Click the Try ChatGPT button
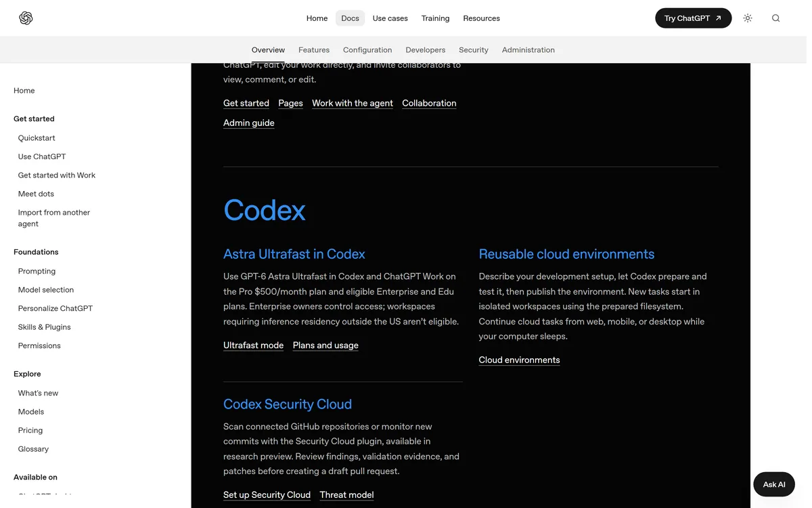 (x=694, y=18)
